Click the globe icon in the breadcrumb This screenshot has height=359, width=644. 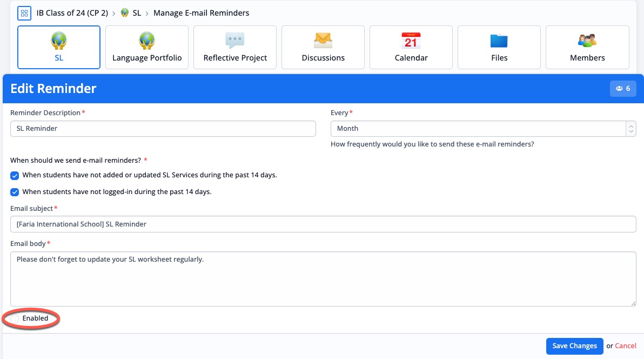tap(125, 13)
